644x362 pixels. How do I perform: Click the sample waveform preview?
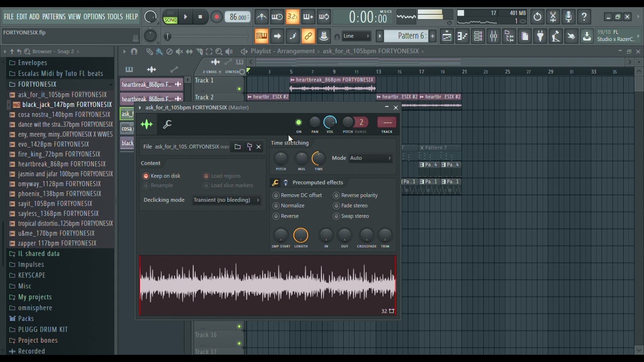(x=268, y=286)
